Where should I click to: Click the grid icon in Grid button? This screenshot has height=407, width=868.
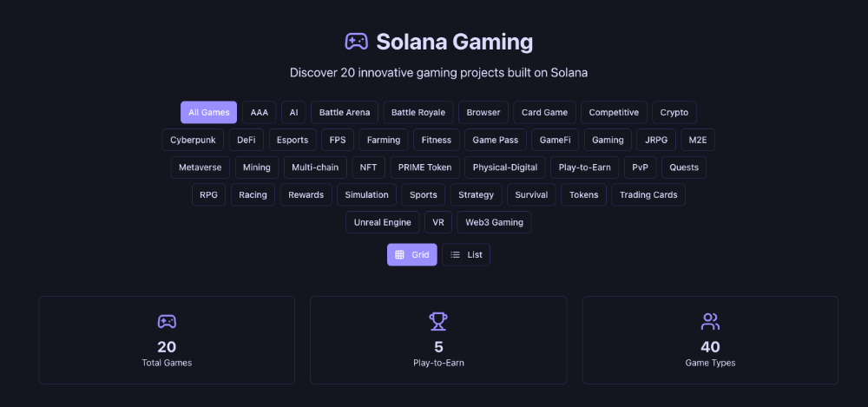coord(399,255)
